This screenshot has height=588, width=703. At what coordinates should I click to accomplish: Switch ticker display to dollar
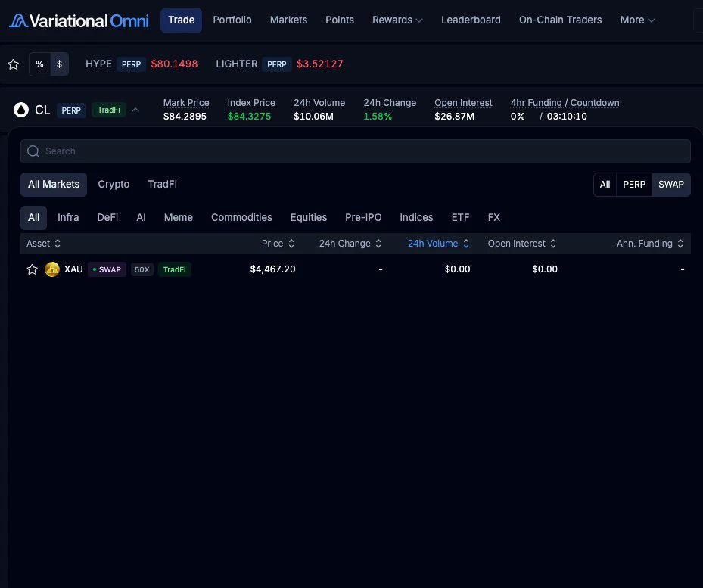point(59,64)
